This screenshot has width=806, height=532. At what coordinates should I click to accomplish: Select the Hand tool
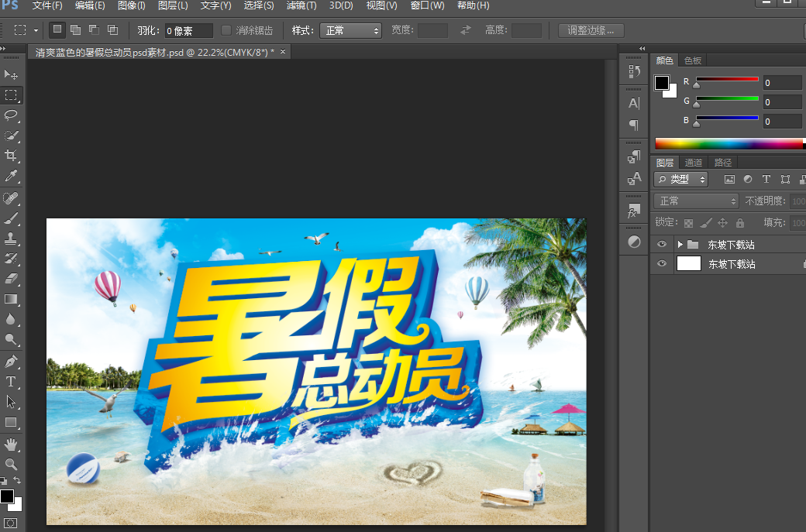pyautogui.click(x=11, y=444)
